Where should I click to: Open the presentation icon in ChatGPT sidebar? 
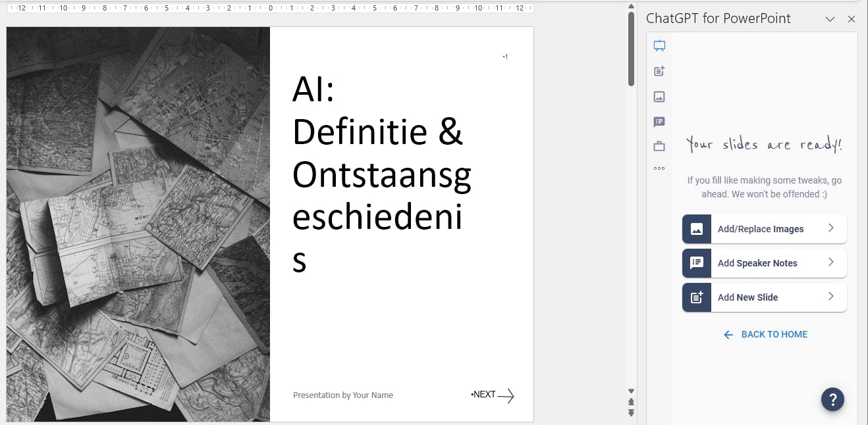pos(659,46)
